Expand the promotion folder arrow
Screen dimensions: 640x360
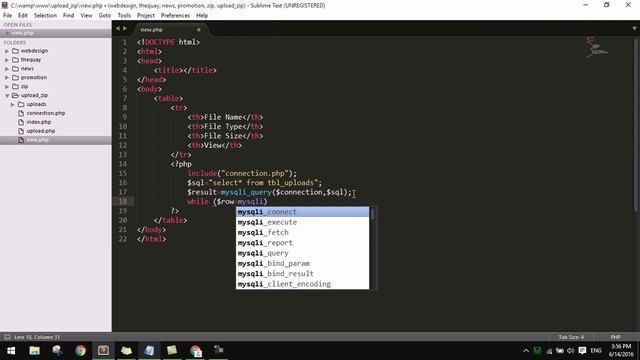[7, 78]
